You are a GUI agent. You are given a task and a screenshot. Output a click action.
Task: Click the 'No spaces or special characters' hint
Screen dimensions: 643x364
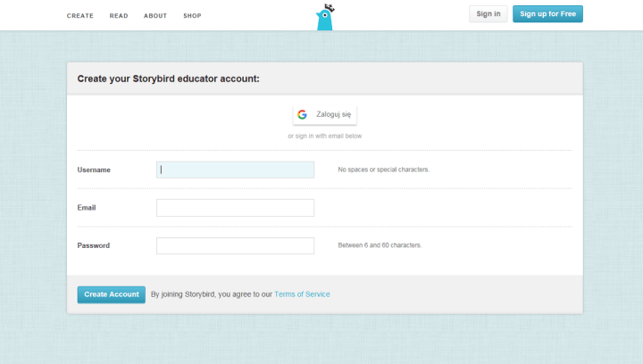click(x=383, y=170)
